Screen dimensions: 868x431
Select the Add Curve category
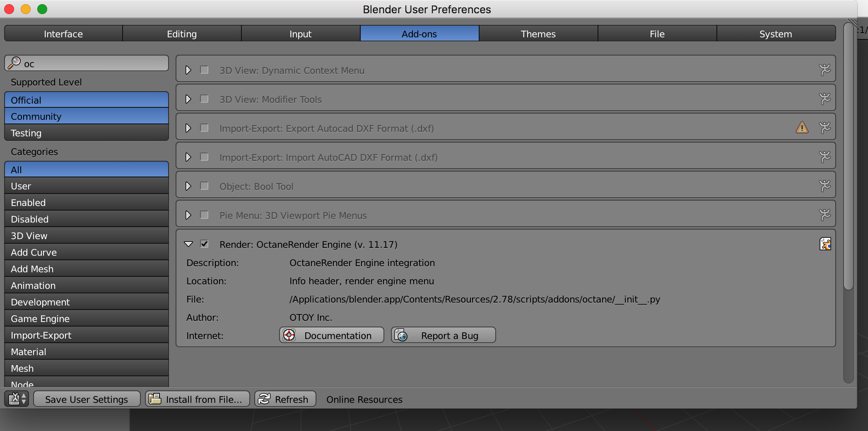[x=87, y=252]
